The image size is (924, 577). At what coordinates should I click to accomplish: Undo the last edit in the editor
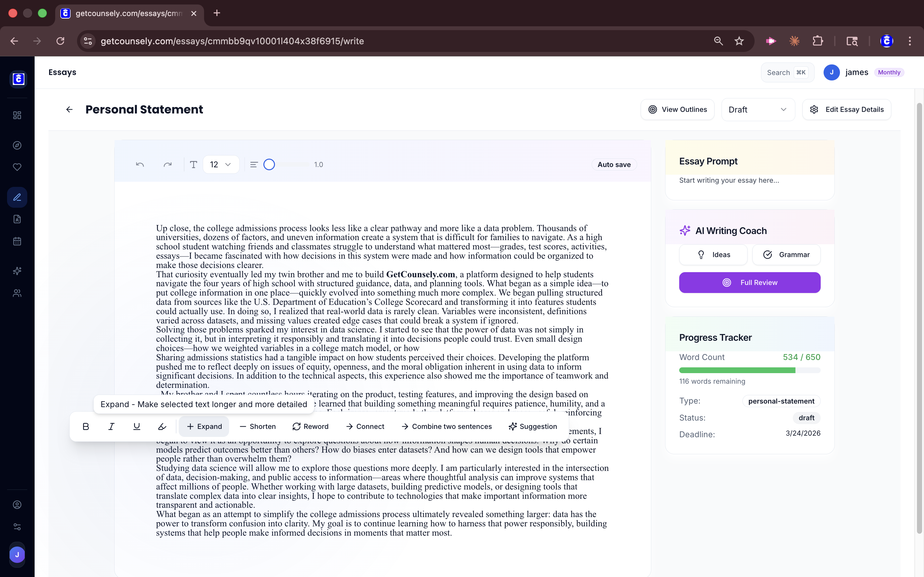click(x=140, y=164)
